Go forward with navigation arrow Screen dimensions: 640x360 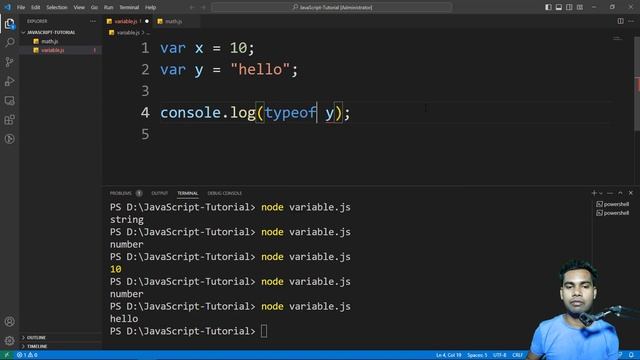[x=204, y=7]
